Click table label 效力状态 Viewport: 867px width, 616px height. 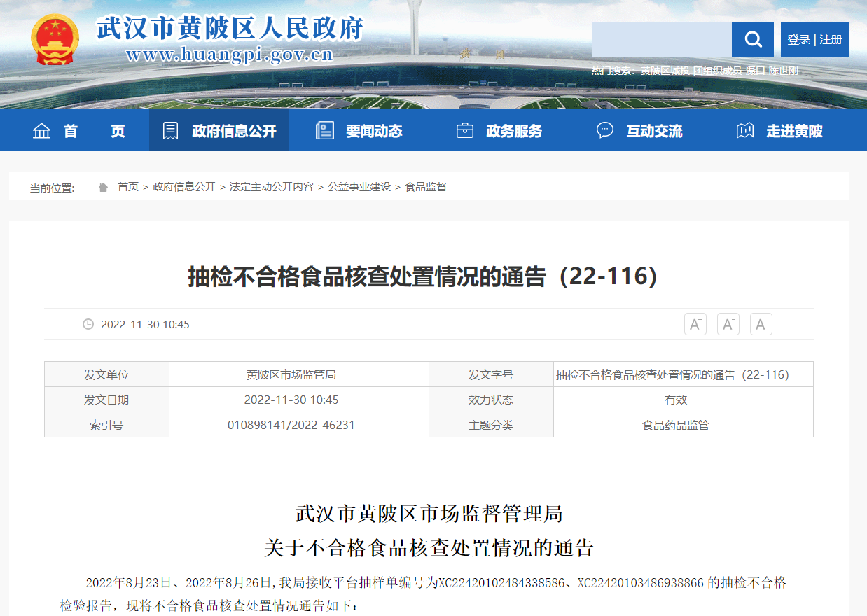(491, 400)
